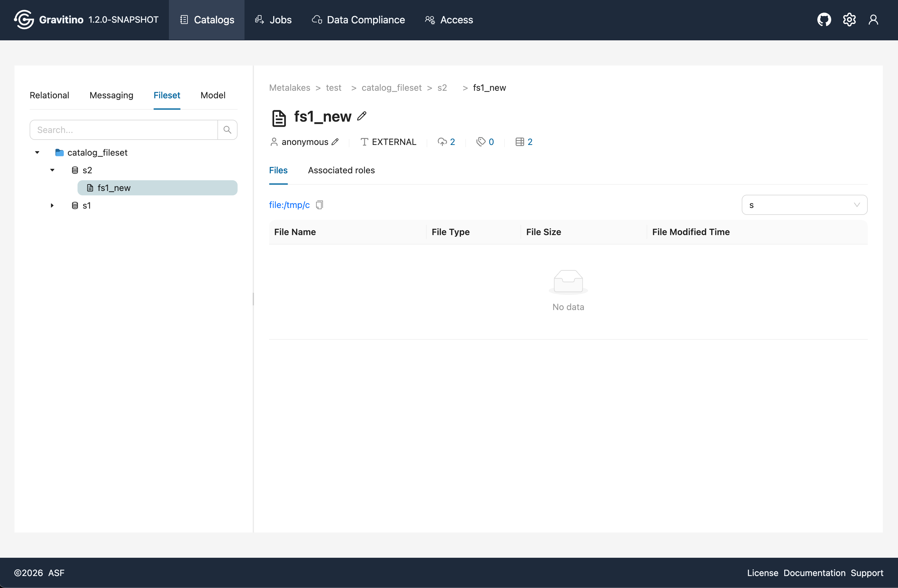Open the Documentation footer link
Screen dimensions: 898x588
(x=814, y=573)
